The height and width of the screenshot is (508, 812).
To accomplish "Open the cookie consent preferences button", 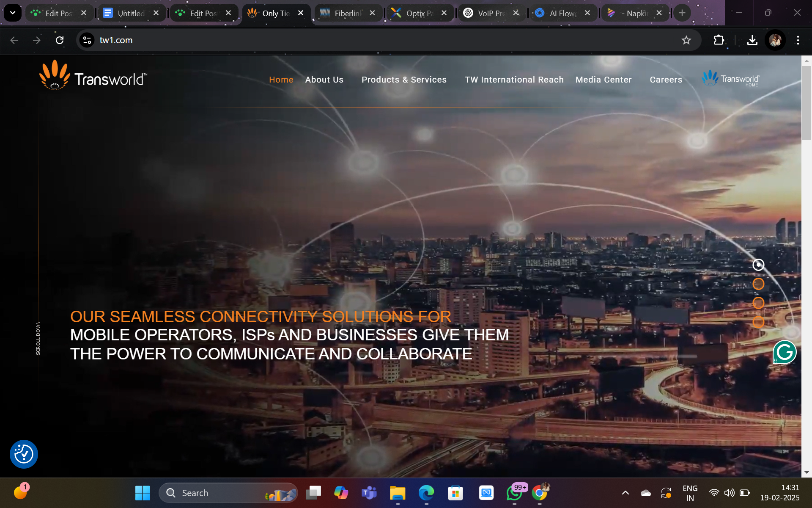I will coord(24,454).
